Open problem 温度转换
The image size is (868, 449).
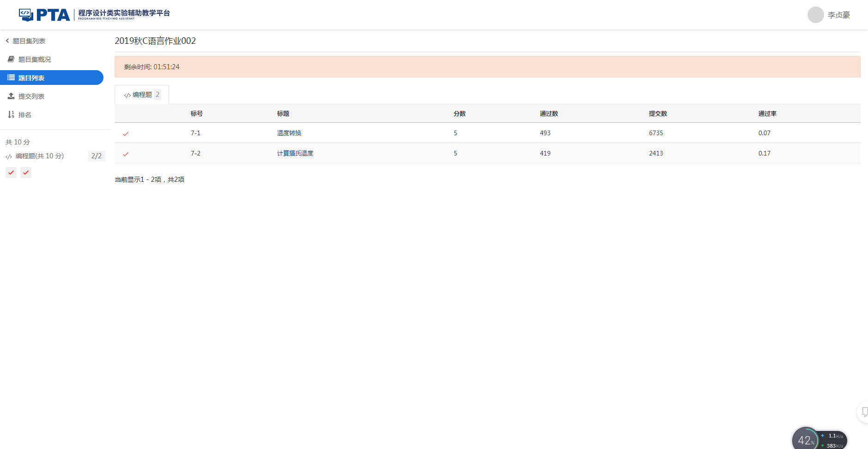289,133
